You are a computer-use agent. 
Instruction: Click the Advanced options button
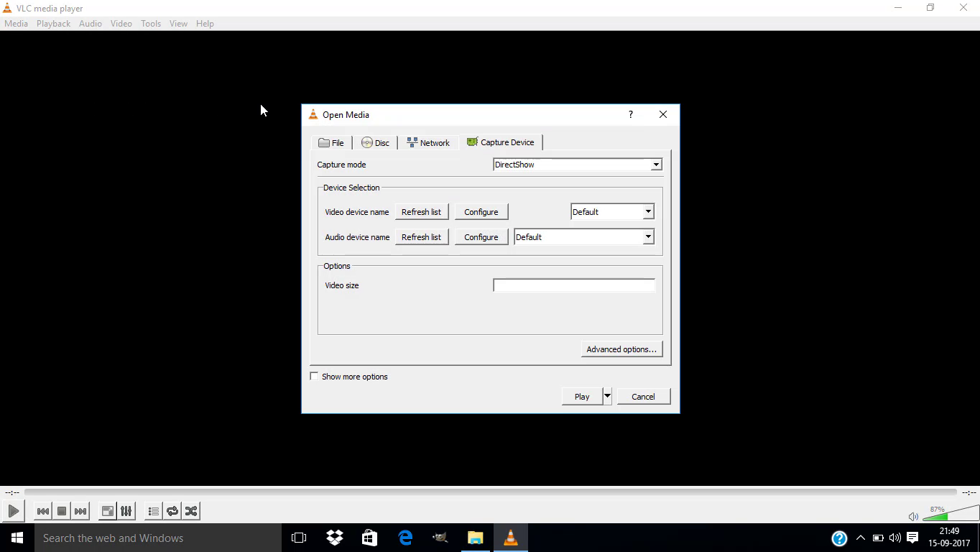pos(621,349)
